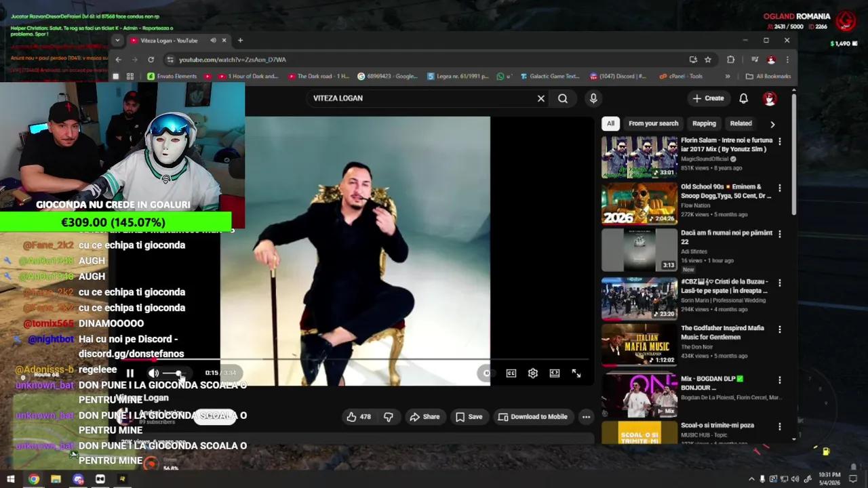Turn on closed captions (CC)
868x488 pixels.
coord(511,373)
